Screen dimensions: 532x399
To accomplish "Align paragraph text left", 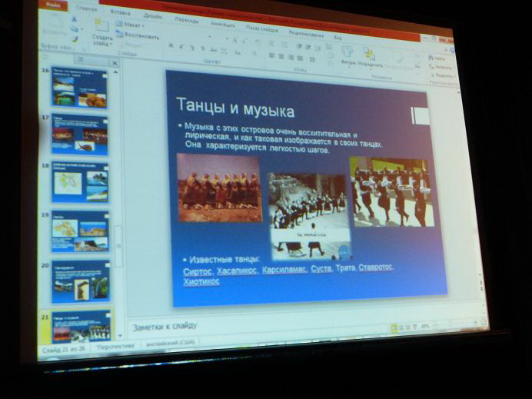I will coord(272,55).
